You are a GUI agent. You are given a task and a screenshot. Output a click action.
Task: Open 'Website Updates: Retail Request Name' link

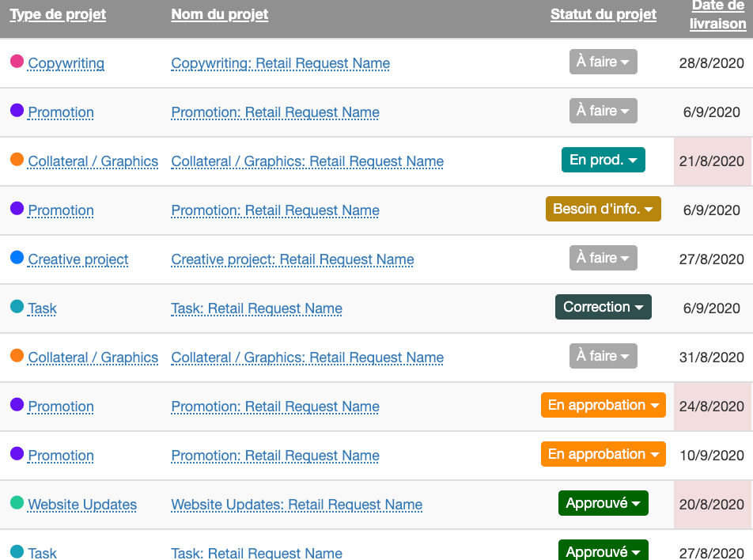(x=297, y=505)
